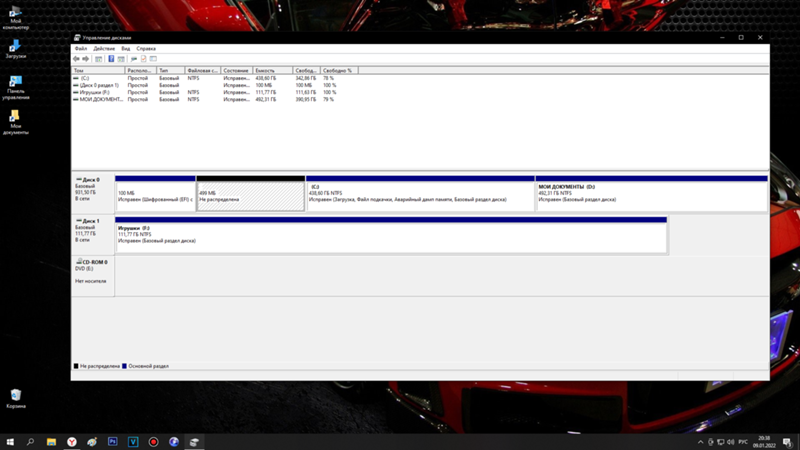Click the Disk Management taskbar button
This screenshot has height=450, width=800.
click(194, 442)
